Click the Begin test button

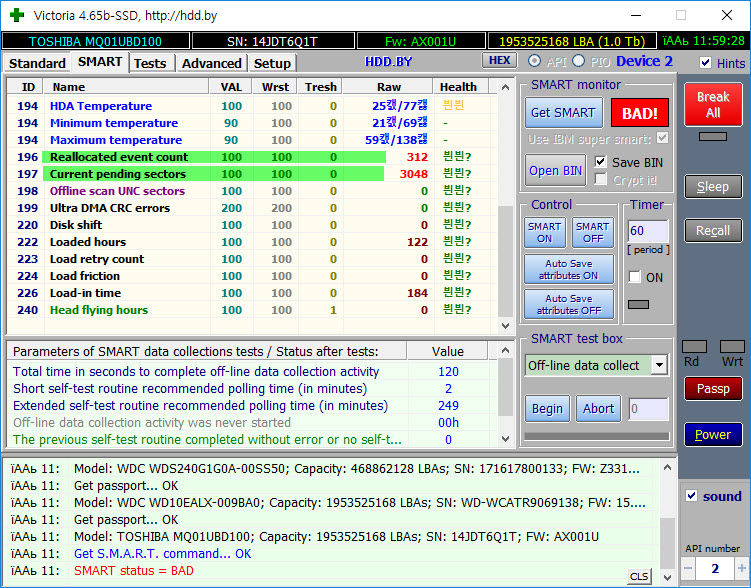547,408
